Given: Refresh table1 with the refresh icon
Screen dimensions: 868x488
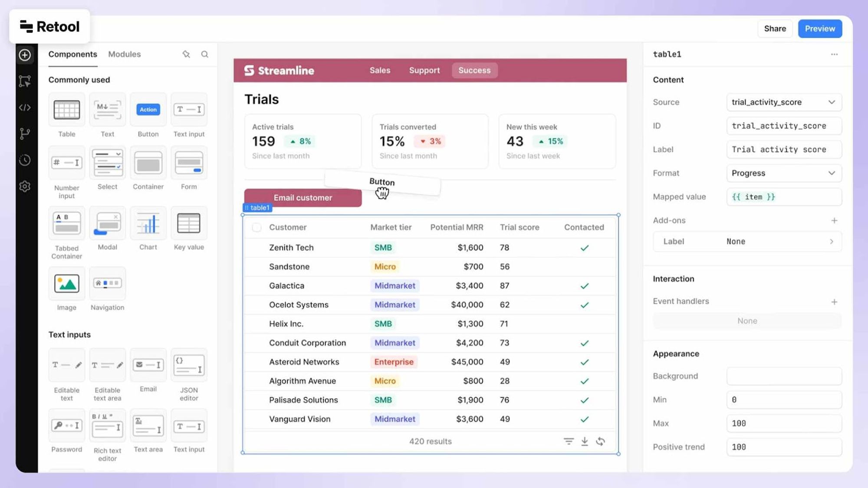Looking at the screenshot, I should coord(601,441).
